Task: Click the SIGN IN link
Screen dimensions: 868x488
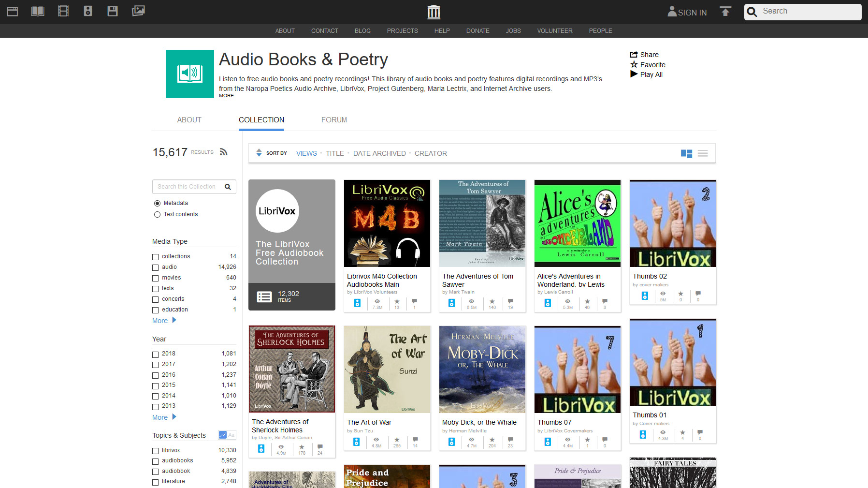Action: click(x=692, y=13)
